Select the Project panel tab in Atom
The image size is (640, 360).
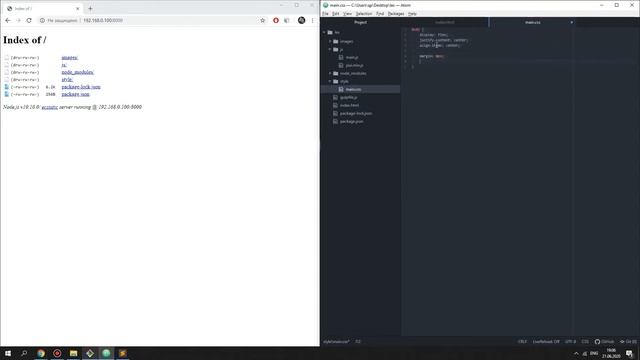tap(360, 22)
